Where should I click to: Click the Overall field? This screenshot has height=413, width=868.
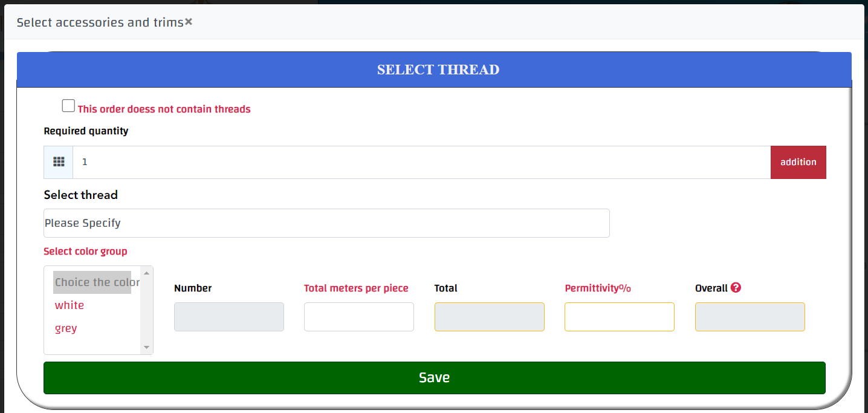pos(750,317)
